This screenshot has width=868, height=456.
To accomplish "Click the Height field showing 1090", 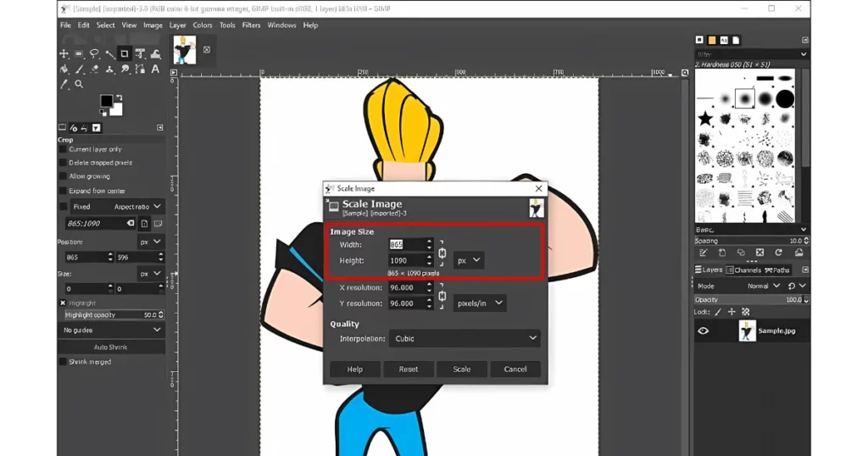I will (x=408, y=260).
